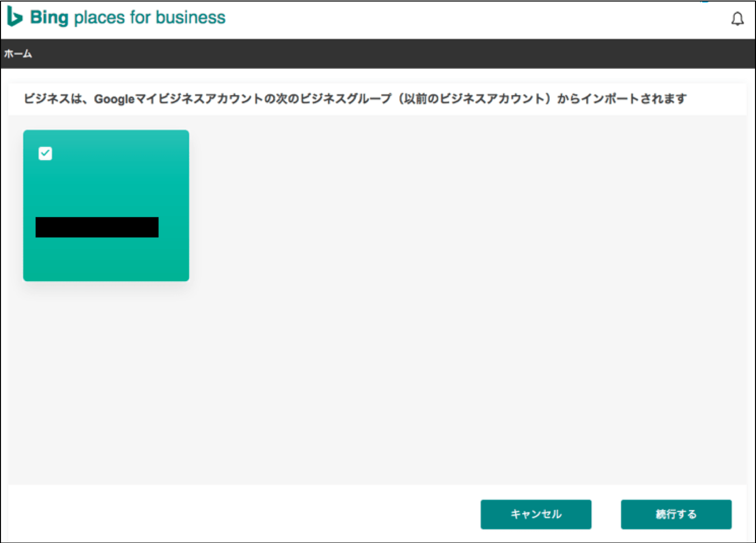Viewport: 756px width, 543px height.
Task: Uncheck the business group checkbox
Action: [x=45, y=153]
